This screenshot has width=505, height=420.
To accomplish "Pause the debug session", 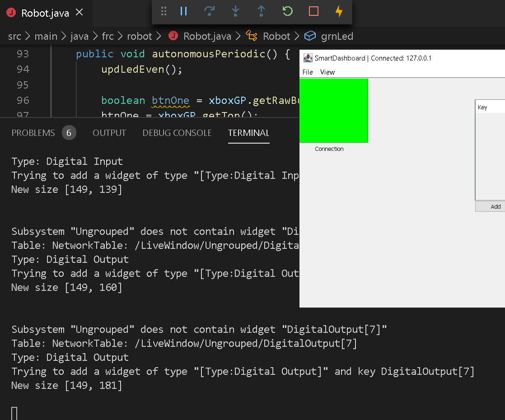I will (x=183, y=11).
